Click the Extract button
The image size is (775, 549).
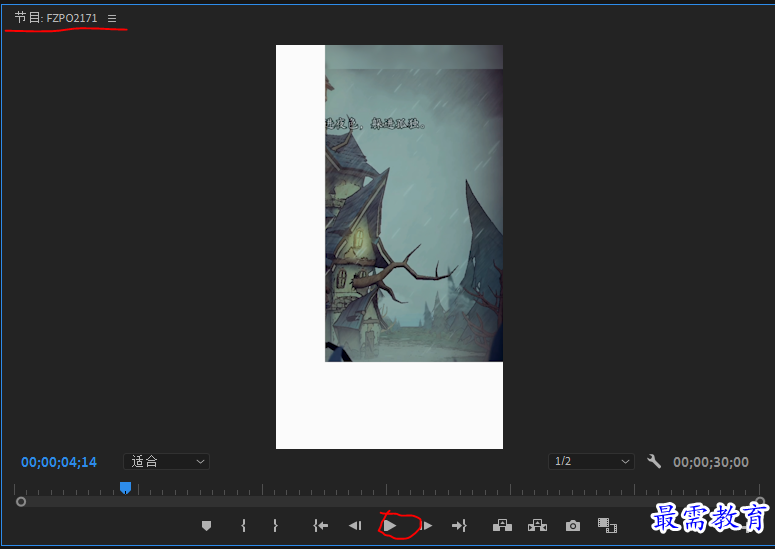[537, 525]
